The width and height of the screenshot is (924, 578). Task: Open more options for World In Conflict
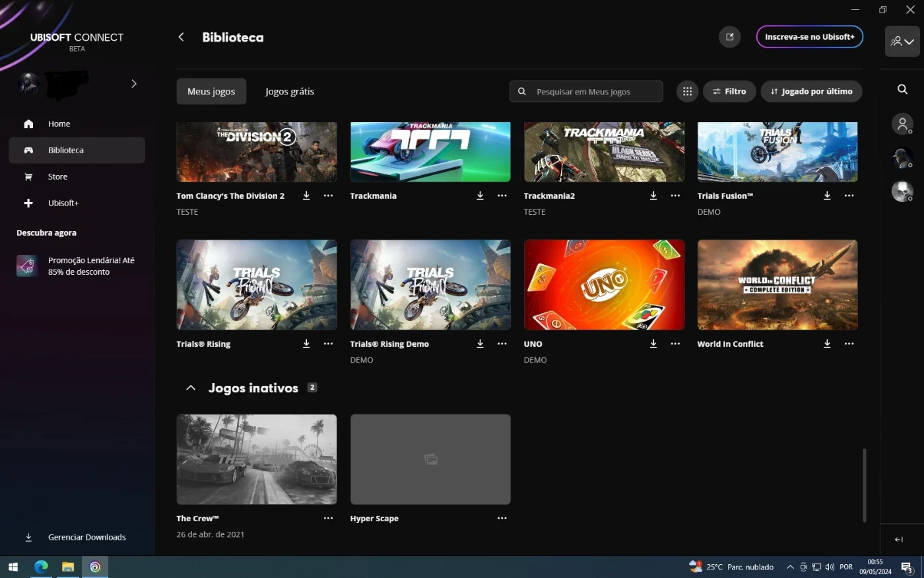[x=849, y=343]
